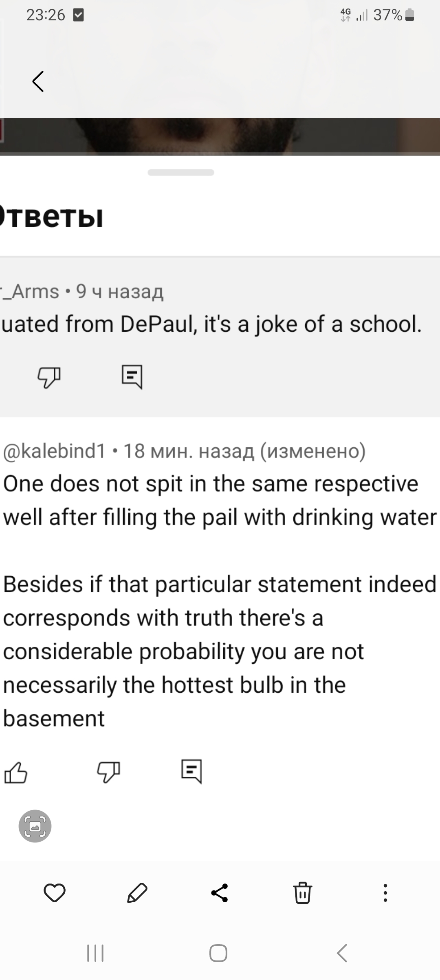Edit the screenshot with pencil icon
This screenshot has width=440, height=980.
click(x=137, y=893)
